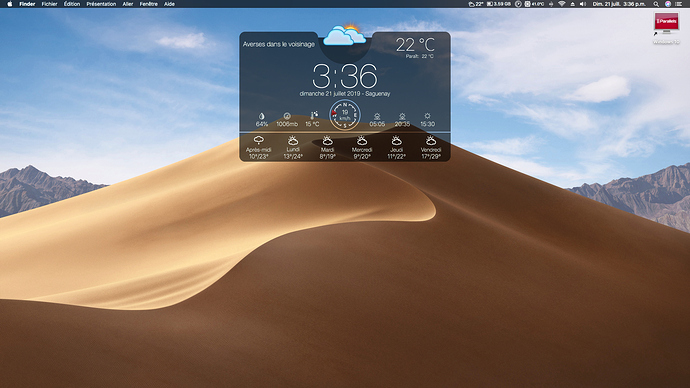
Task: Open the Wi-Fi status menu
Action: tap(562, 4)
